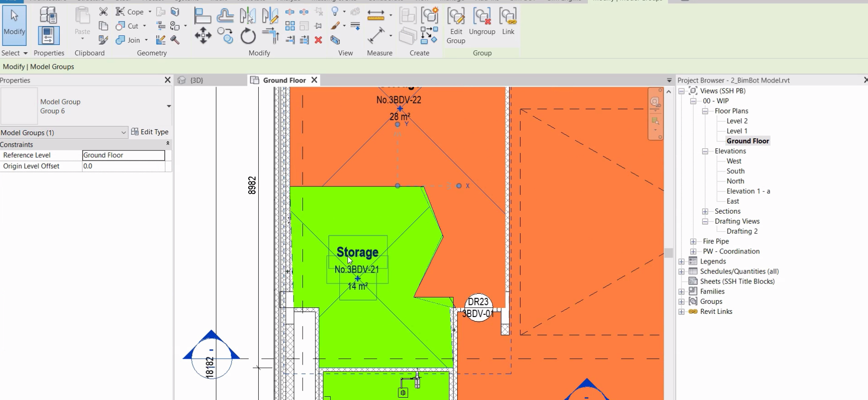Click the Origin Level Offset field

[x=123, y=166]
